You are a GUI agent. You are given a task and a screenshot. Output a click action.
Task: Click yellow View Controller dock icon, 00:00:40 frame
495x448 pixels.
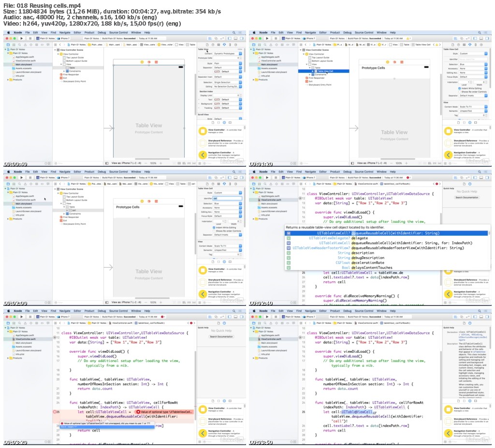(142, 62)
